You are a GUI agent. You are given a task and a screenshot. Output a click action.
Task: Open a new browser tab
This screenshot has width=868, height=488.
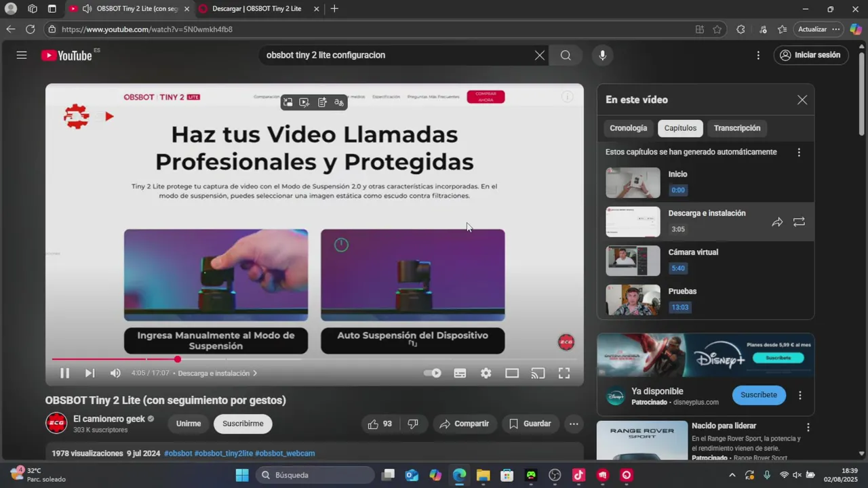(x=334, y=9)
